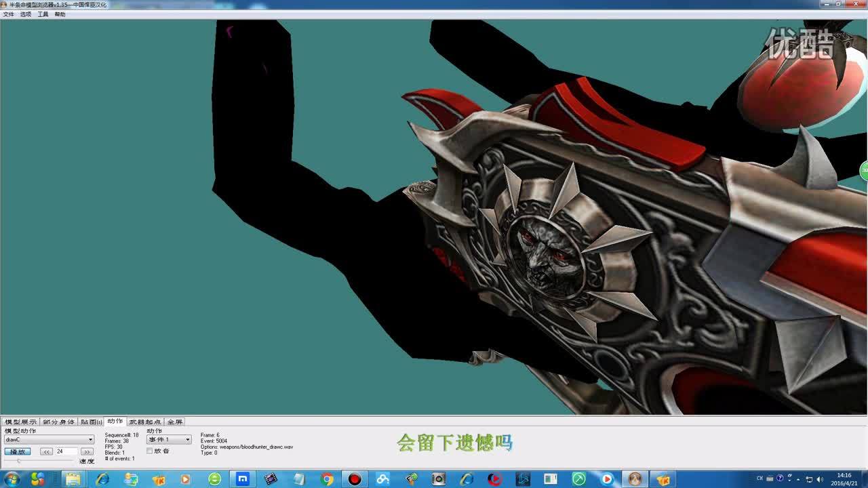Click the blue help question-mark tray icon
This screenshot has width=868, height=488.
tap(780, 479)
